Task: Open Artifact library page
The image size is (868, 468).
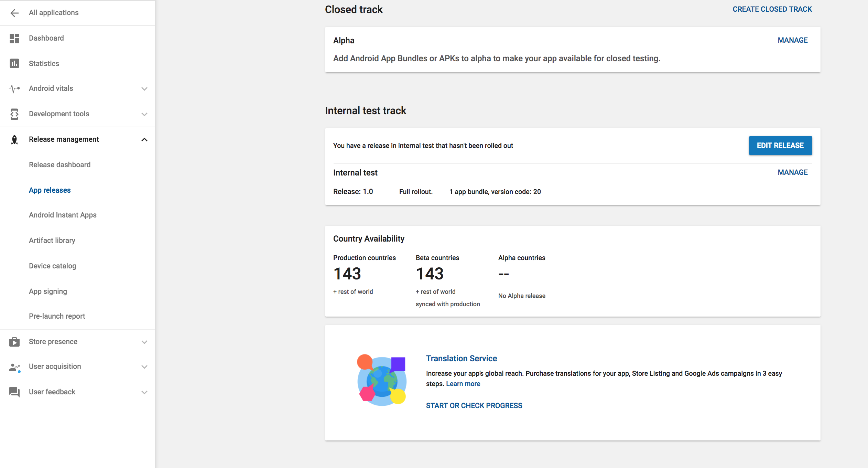Action: 52,241
